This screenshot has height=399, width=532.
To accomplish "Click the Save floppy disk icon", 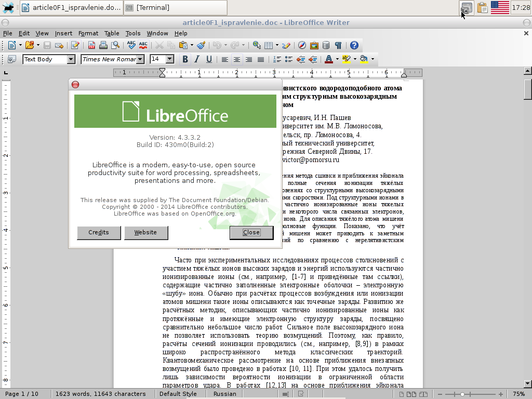I will (x=47, y=45).
